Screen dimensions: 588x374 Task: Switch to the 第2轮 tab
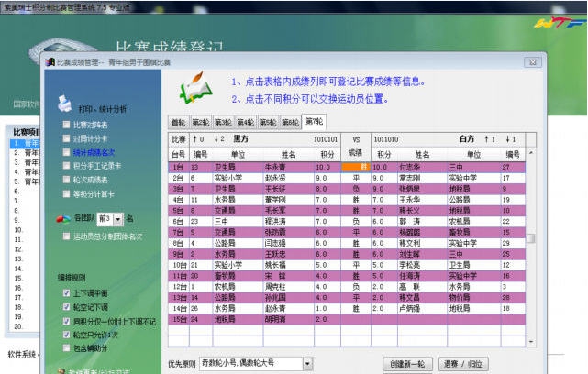tap(201, 123)
